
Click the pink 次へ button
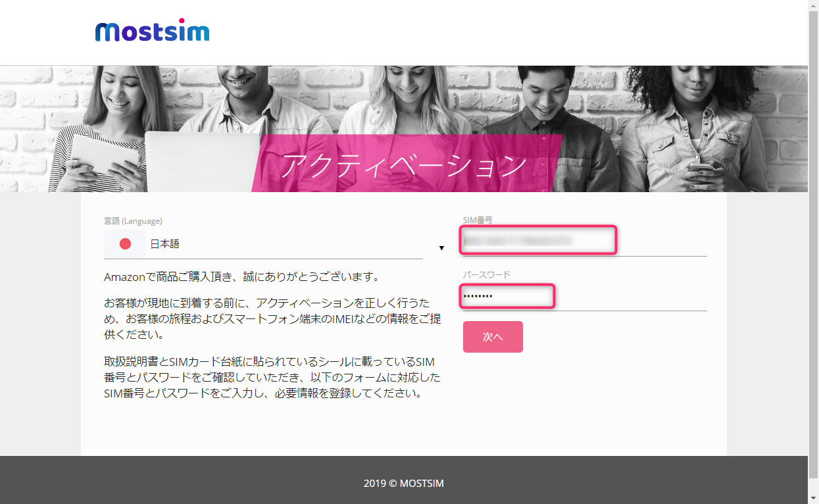pyautogui.click(x=493, y=337)
